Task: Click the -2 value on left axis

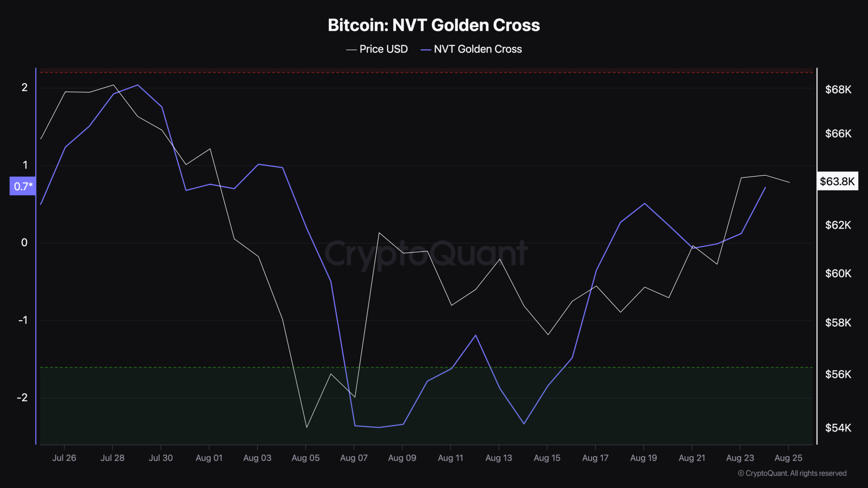Action: click(22, 397)
